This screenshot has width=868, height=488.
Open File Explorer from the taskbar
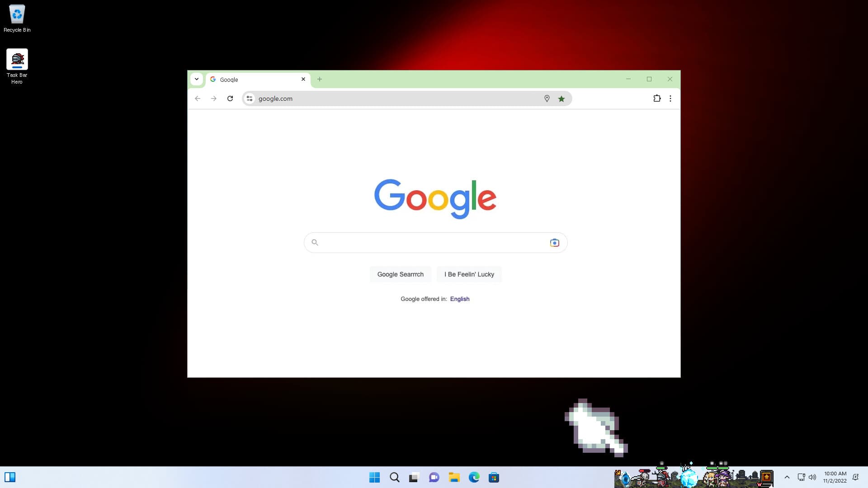click(x=454, y=477)
